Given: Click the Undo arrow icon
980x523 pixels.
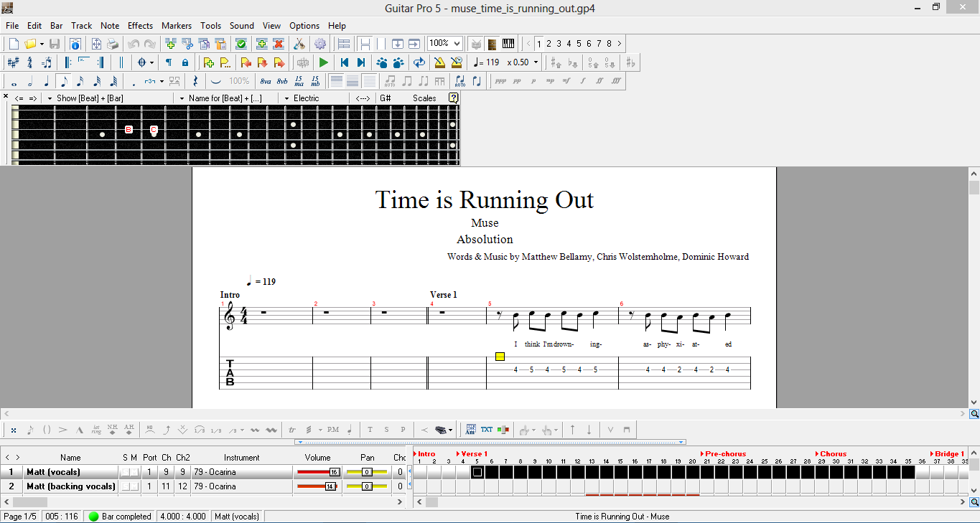Looking at the screenshot, I should pos(134,44).
